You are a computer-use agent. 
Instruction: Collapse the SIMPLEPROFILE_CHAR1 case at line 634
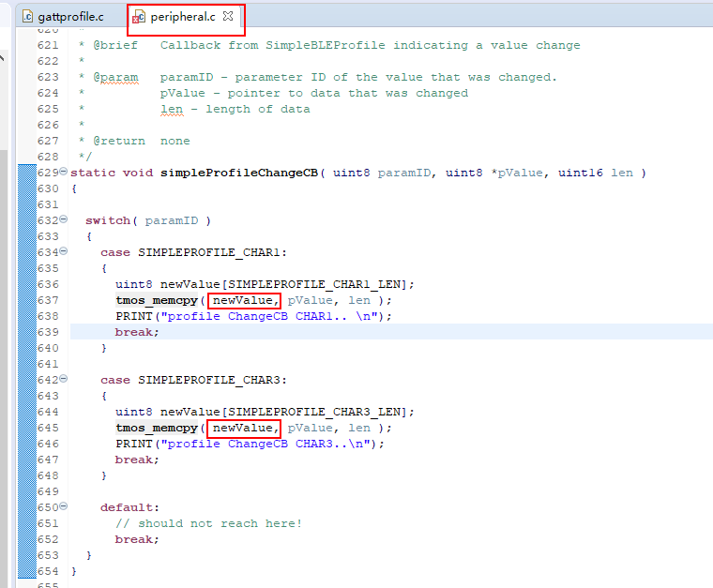(63, 251)
